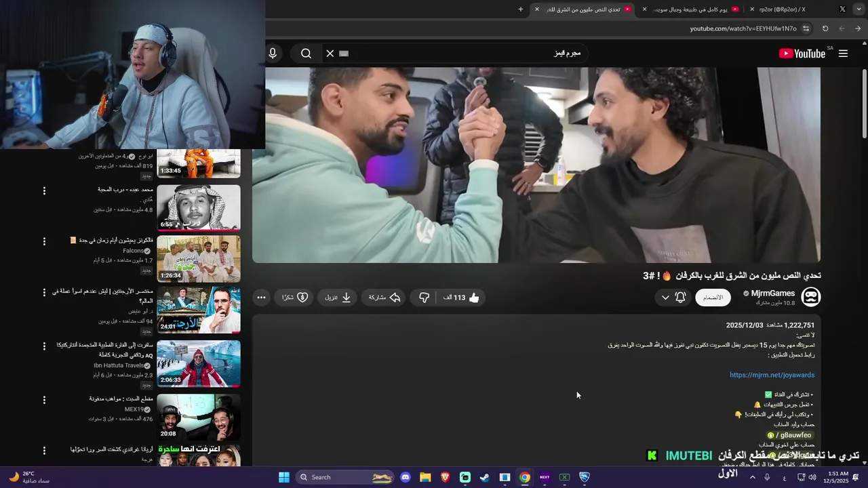
Task: Open the tab search dropdown in browser
Action: [858, 9]
